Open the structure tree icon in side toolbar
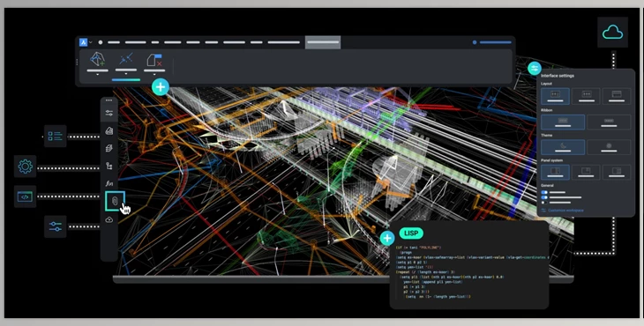Viewport: 644px width, 326px height. coord(109,166)
